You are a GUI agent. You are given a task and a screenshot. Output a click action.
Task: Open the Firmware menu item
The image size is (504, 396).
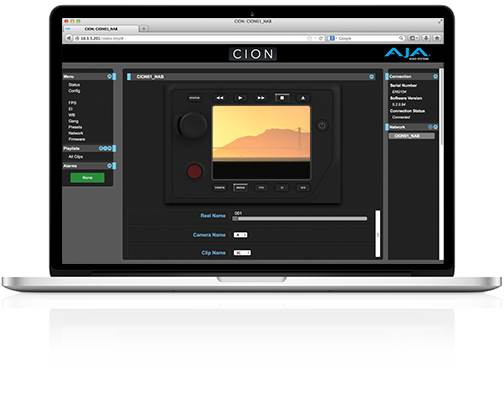coord(77,139)
